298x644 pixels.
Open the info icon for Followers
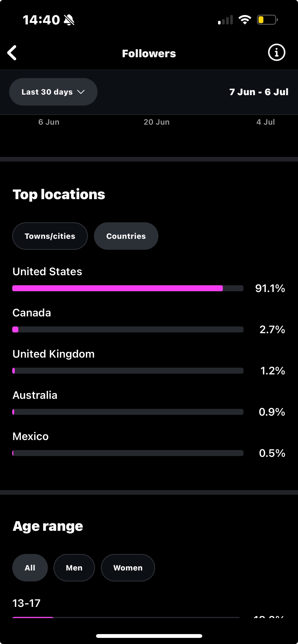(276, 53)
